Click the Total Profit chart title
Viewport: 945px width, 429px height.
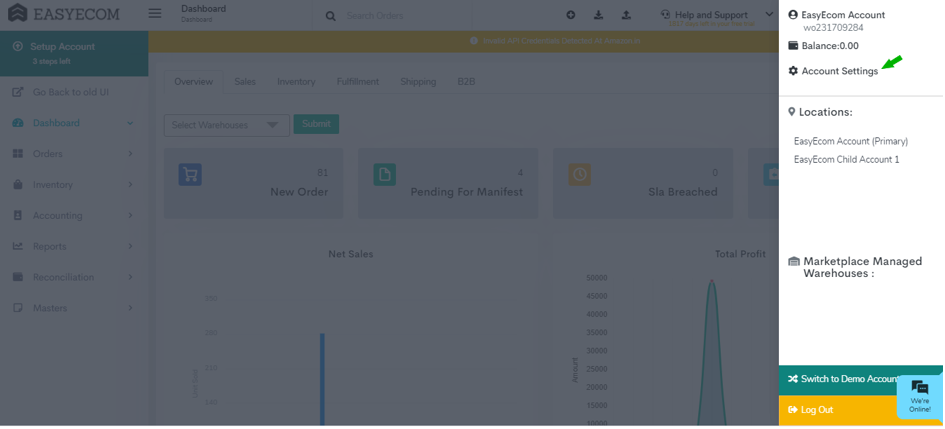point(740,254)
